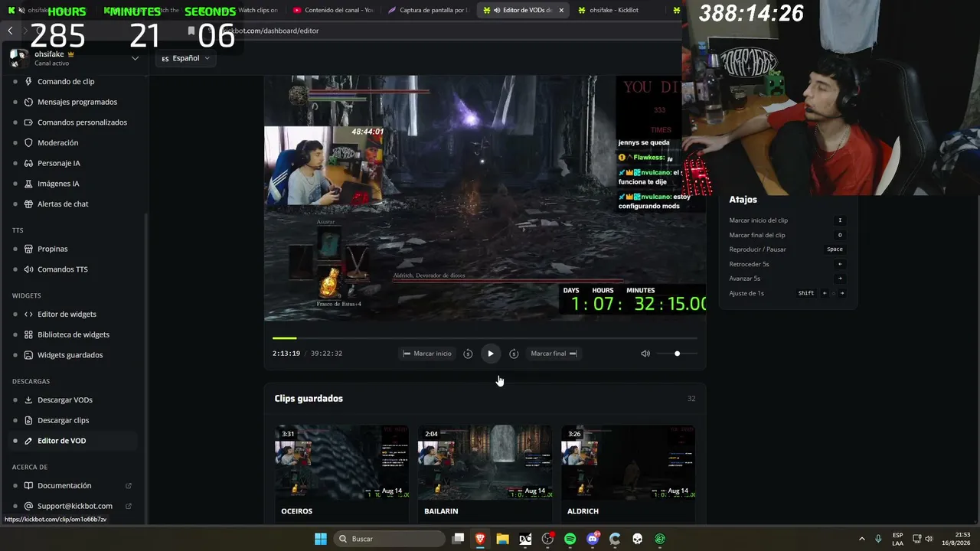Close the Editor de VODs browser tab

tap(561, 10)
